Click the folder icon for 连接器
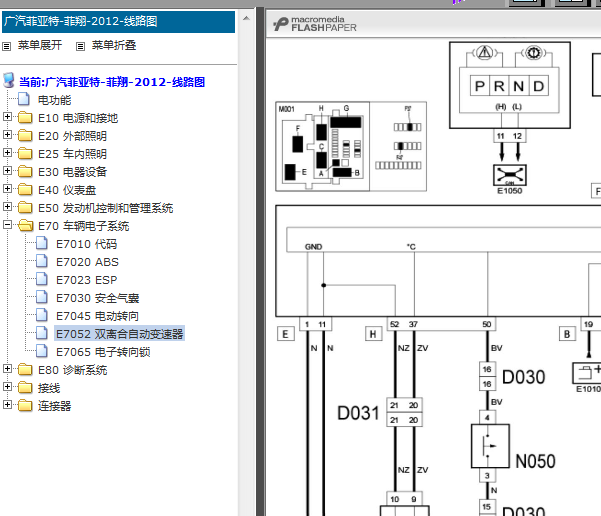 coord(25,406)
